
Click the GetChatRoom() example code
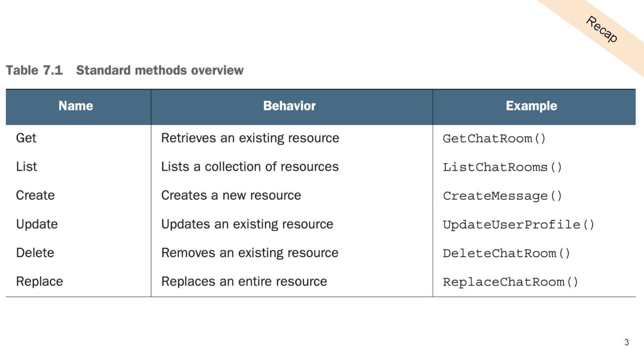pyautogui.click(x=494, y=139)
